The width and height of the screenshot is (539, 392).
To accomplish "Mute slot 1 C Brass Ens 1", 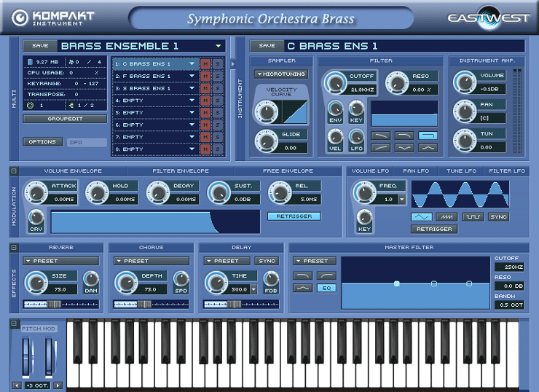I will (205, 64).
